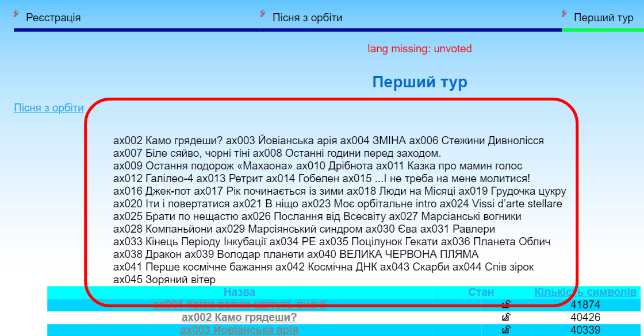Open the story ax003 Йовіанська арія
This screenshot has height=336, width=644.
[239, 330]
